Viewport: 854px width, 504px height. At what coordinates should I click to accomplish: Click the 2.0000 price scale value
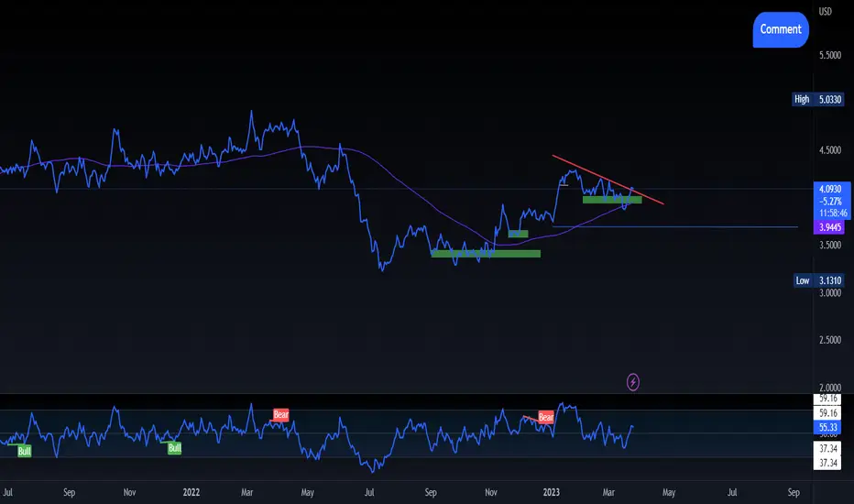click(830, 388)
